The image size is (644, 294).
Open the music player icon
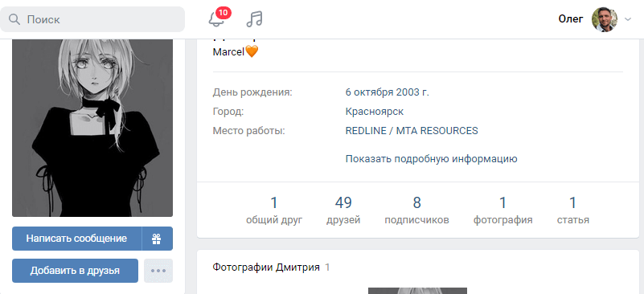[x=254, y=19]
